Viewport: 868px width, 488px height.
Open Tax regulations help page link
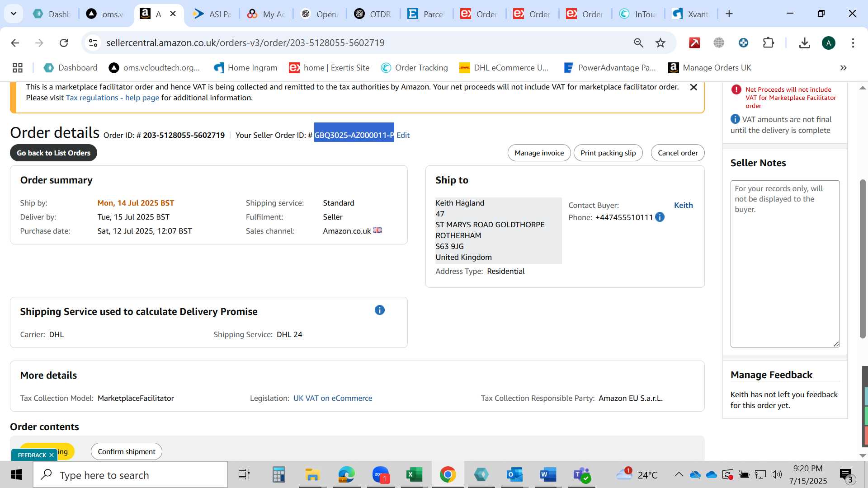112,98
